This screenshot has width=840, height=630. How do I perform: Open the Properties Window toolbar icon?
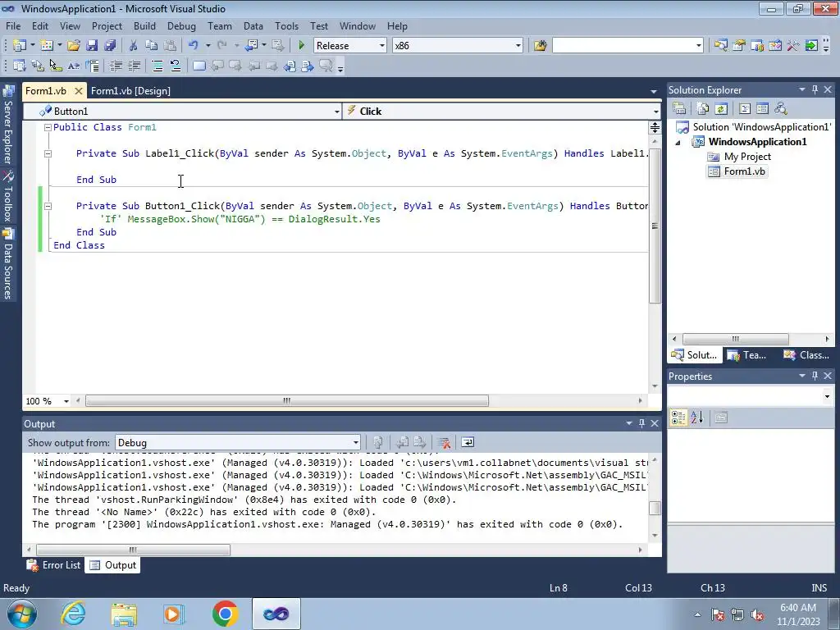[x=739, y=46]
